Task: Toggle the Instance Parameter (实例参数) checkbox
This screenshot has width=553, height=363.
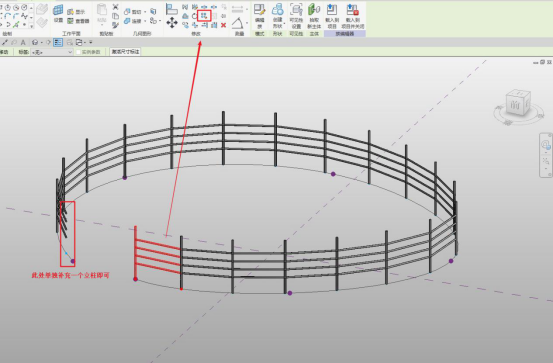Action: (x=78, y=52)
